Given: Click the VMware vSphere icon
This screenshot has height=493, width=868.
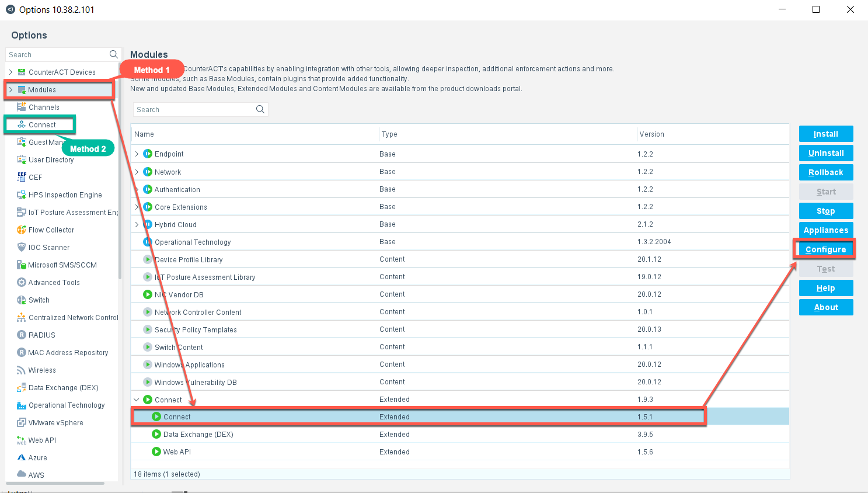Looking at the screenshot, I should tap(22, 423).
